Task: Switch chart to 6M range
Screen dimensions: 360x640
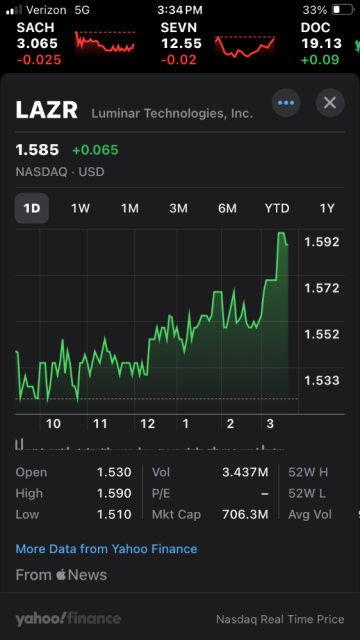Action: coord(227,209)
